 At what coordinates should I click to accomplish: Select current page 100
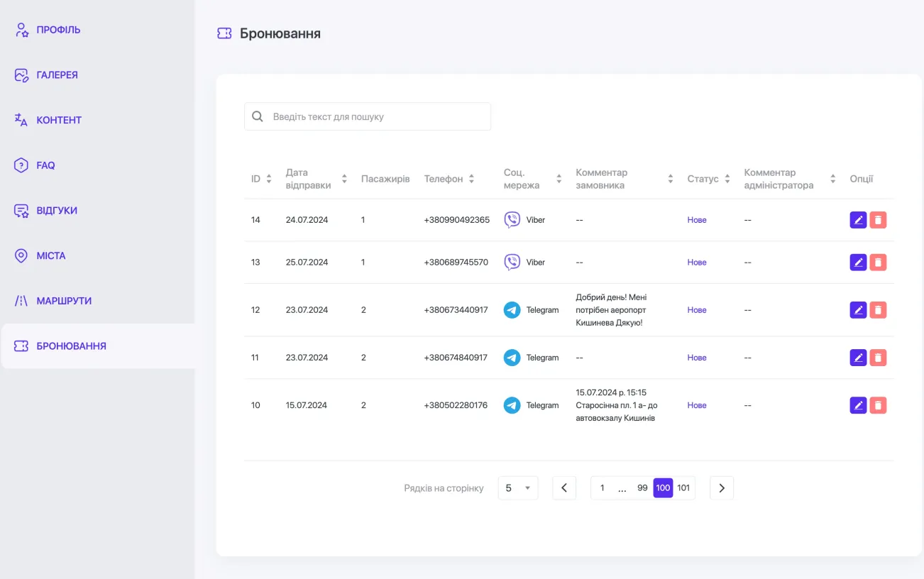point(663,487)
